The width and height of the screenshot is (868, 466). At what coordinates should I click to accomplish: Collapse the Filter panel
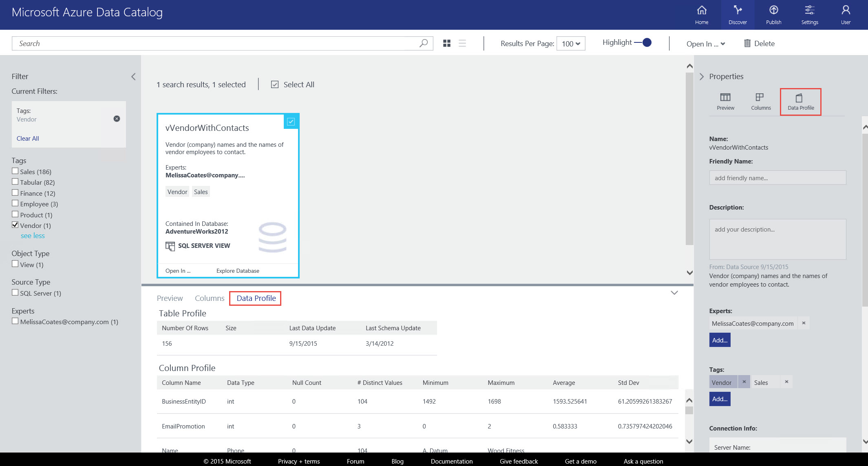tap(133, 77)
